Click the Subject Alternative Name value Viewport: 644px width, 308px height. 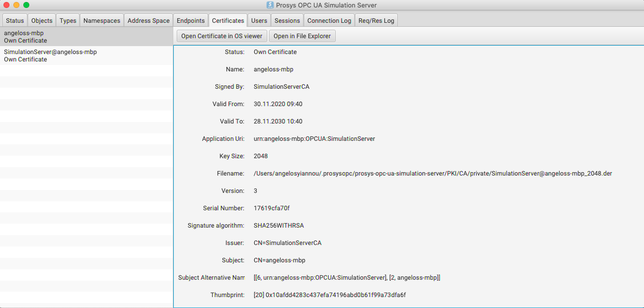347,277
